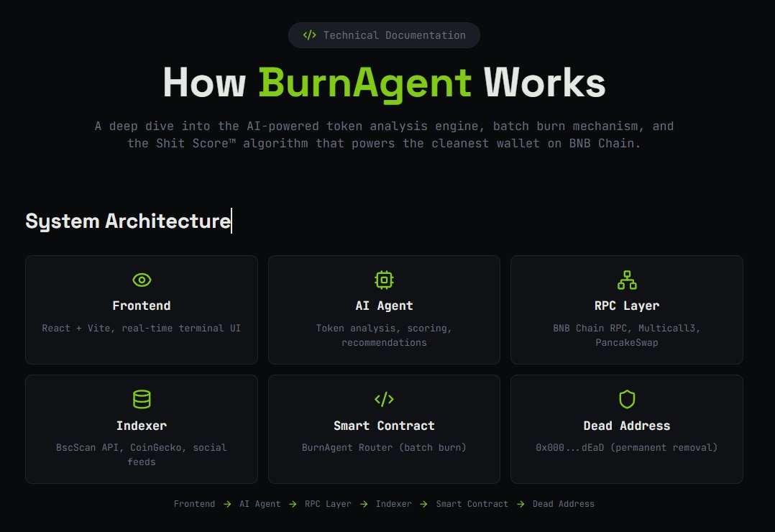Screen dimensions: 775x532
Task: Click '0x000...dEaD (permanent removal)' text
Action: point(627,447)
